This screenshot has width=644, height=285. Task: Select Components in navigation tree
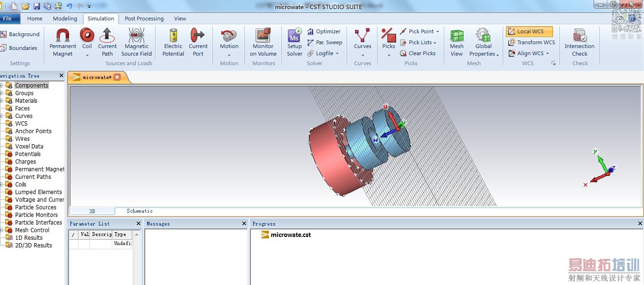pos(31,86)
